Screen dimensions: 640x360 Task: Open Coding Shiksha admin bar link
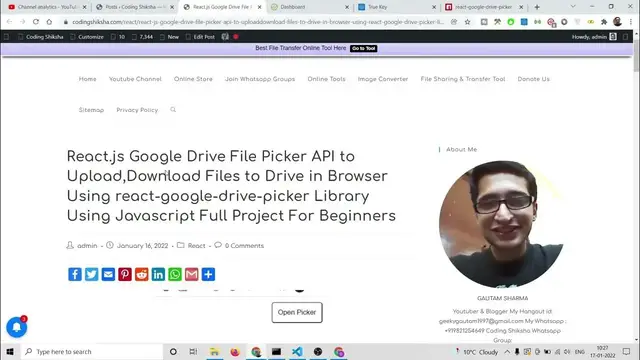41,37
